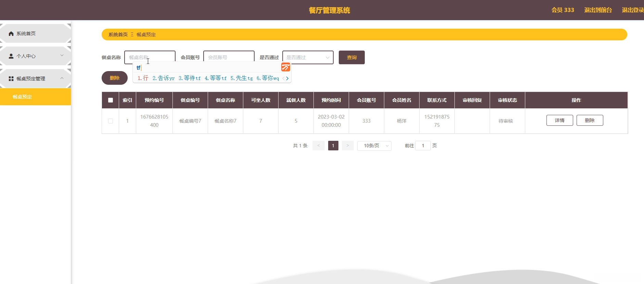The image size is (644, 284).
Task: Click the 查询 search button
Action: point(352,57)
